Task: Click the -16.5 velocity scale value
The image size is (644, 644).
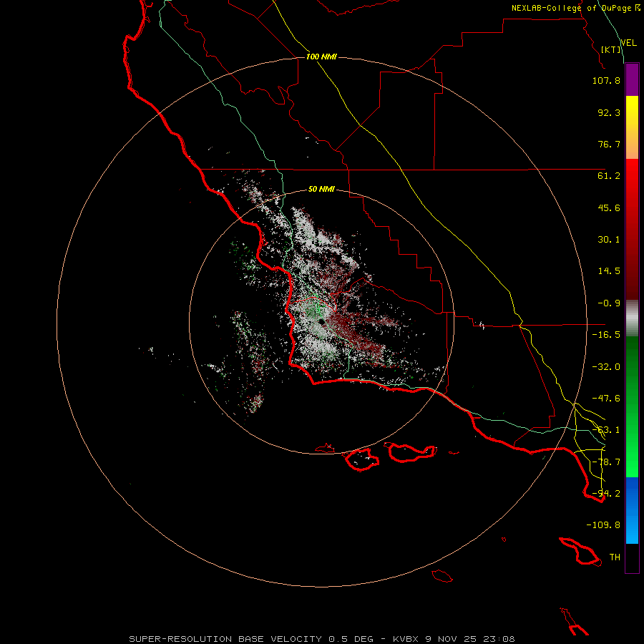Action: (x=606, y=335)
